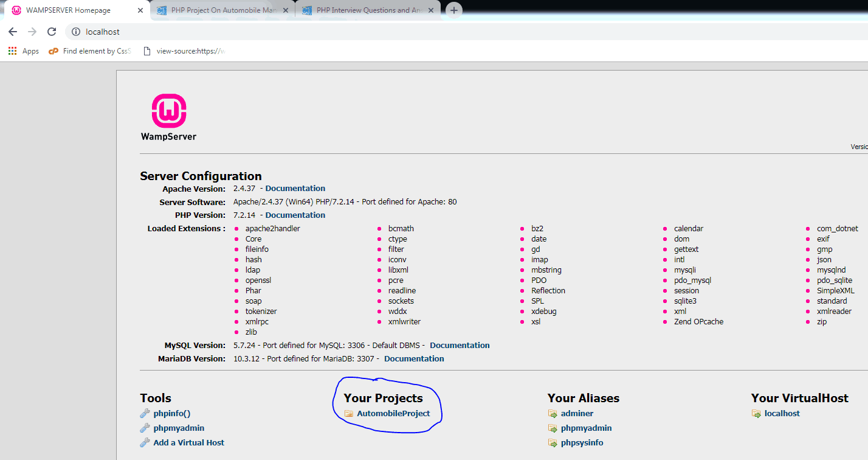Click the folder icon beside phpmyadmin alias
Screen dimensions: 868x460
point(553,428)
